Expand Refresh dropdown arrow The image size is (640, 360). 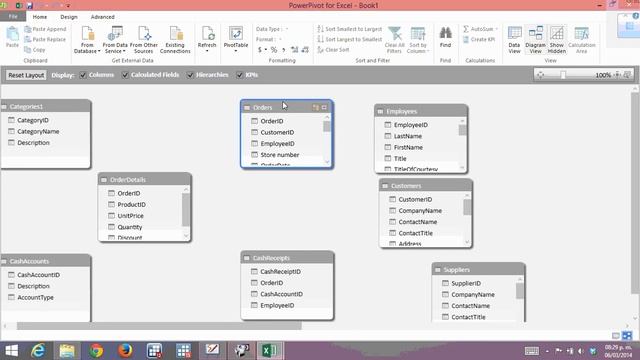207,51
